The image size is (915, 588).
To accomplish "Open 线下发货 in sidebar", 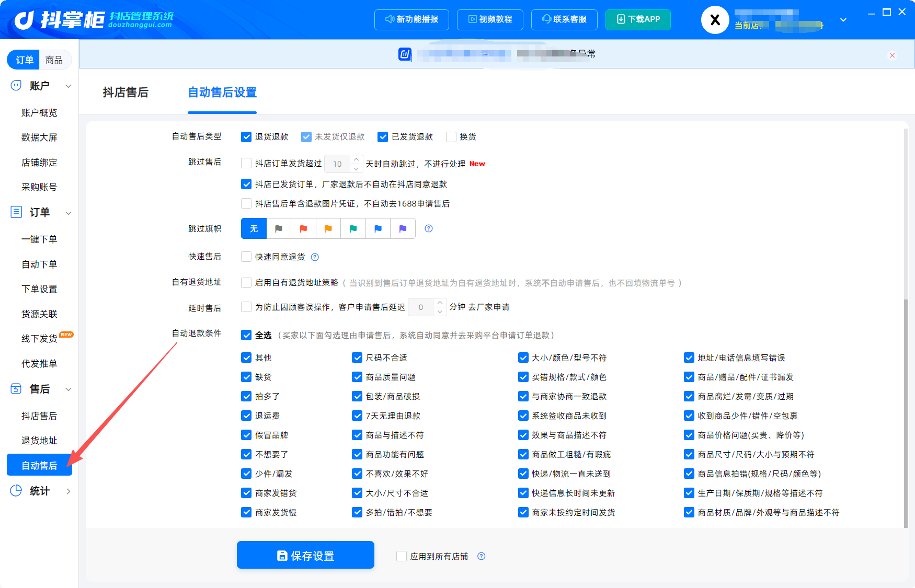I will point(39,339).
